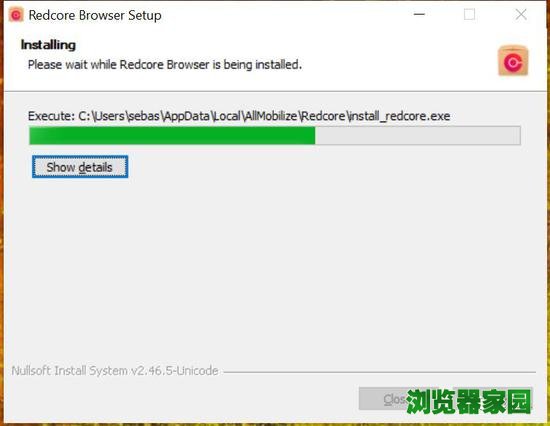Show details of the installation

pos(80,167)
